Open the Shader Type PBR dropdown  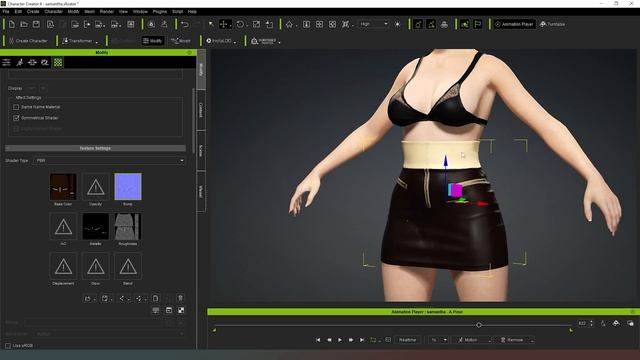pyautogui.click(x=109, y=160)
